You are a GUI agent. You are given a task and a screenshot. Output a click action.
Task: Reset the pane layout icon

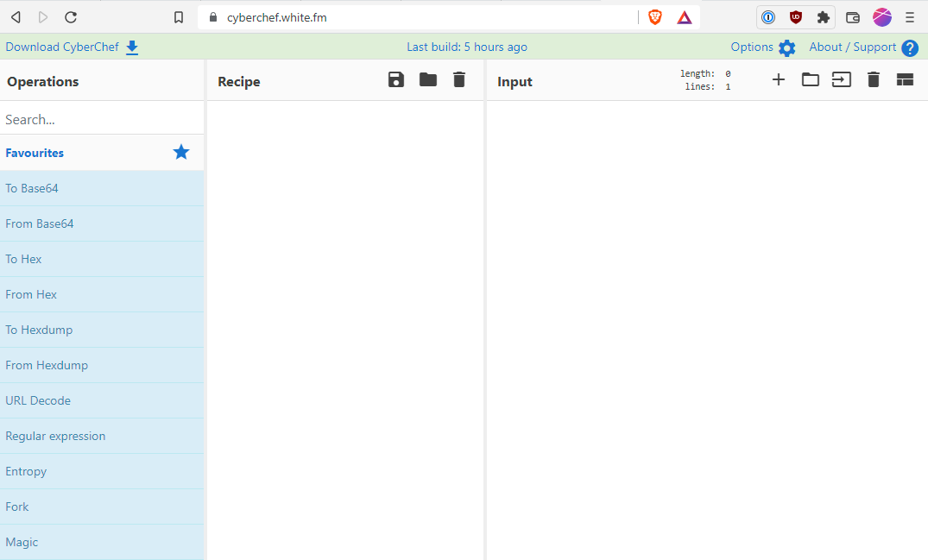click(x=905, y=80)
